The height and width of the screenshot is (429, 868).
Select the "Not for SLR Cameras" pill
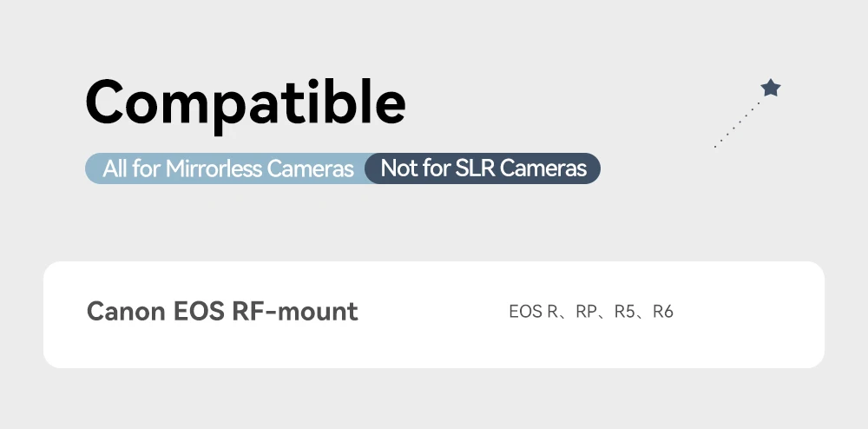tap(483, 168)
